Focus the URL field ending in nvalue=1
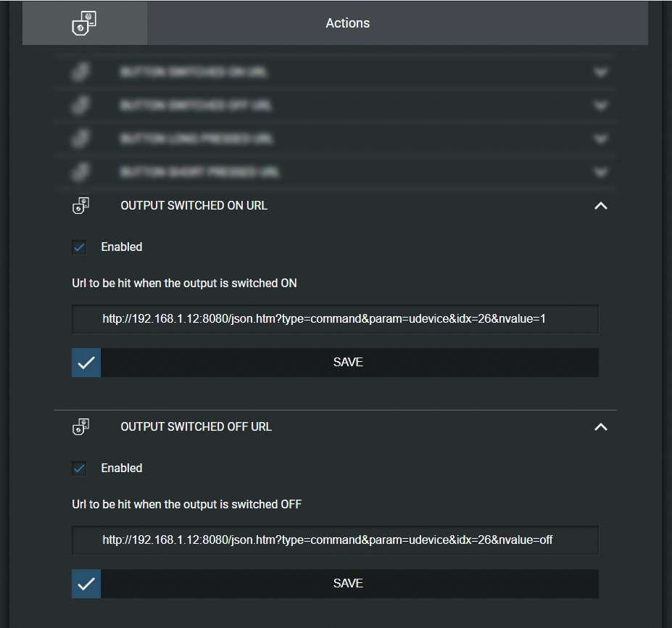 (x=335, y=319)
